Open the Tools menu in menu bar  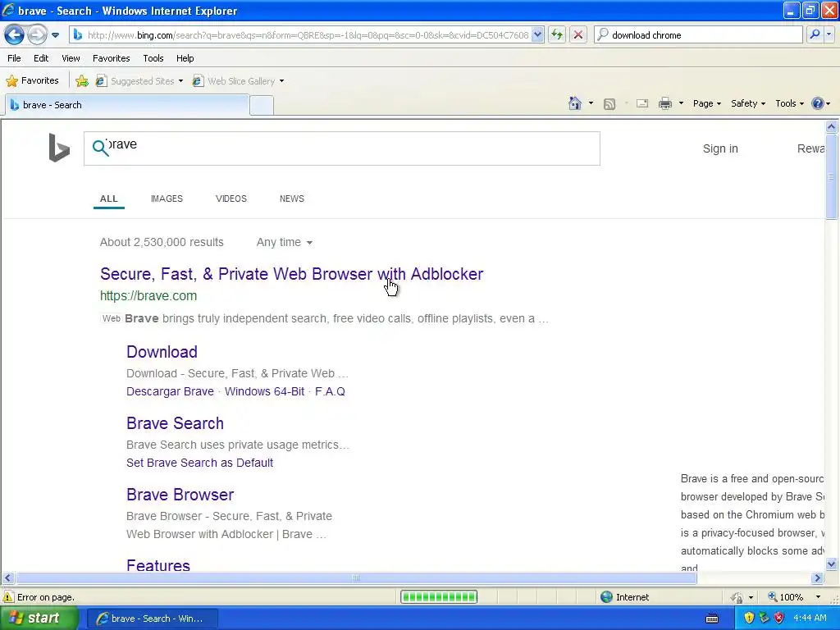[153, 58]
